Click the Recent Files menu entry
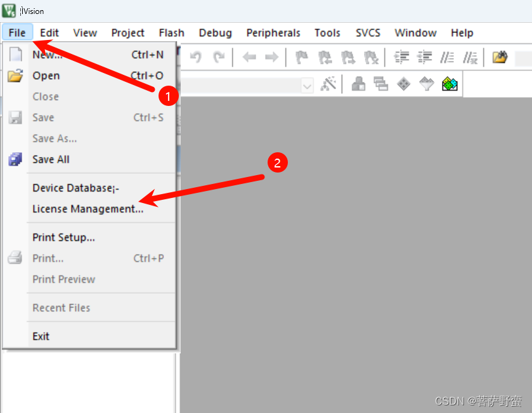 pyautogui.click(x=89, y=308)
